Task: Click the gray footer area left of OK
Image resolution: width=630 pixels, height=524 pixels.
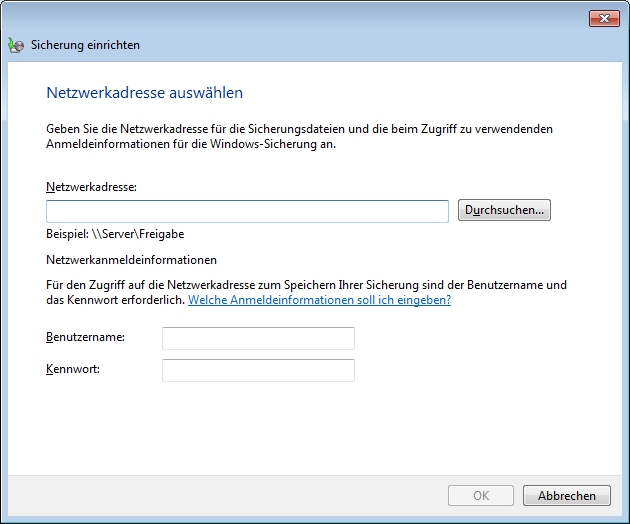Action: tap(220, 495)
